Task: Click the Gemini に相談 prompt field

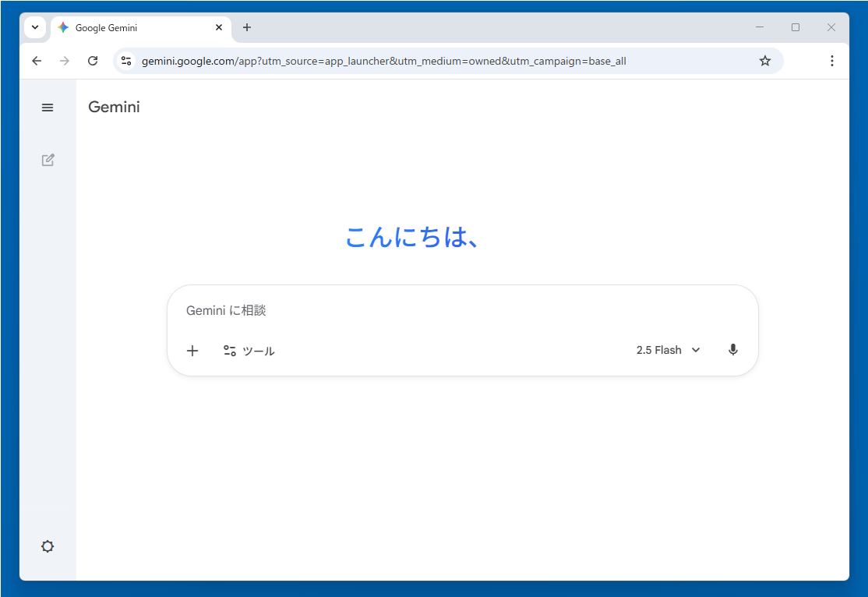Action: coord(460,310)
